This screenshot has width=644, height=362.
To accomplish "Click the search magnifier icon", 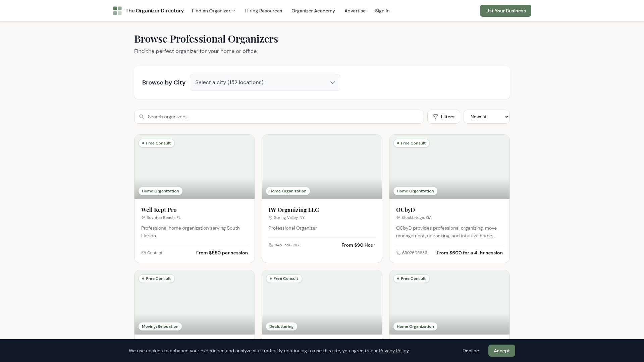I will click(142, 117).
